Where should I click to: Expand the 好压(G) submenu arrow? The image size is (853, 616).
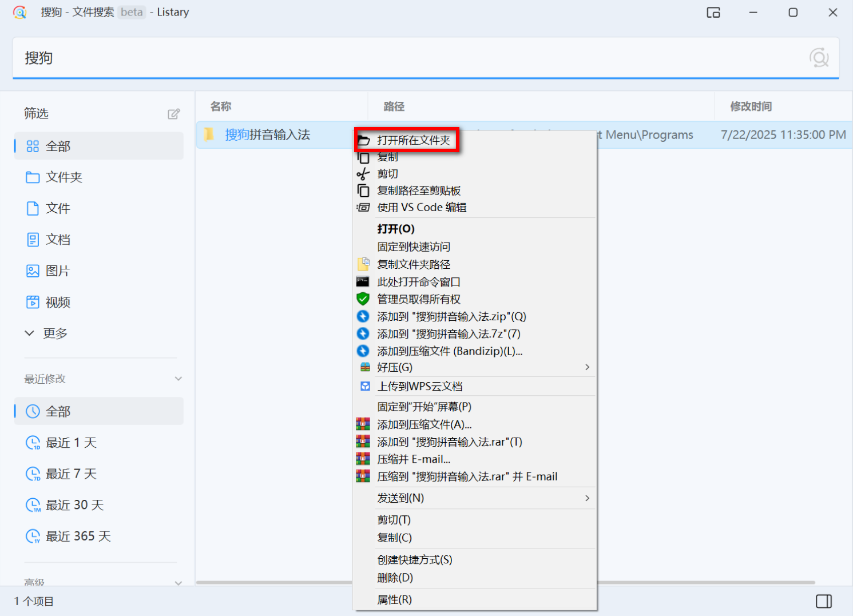click(x=588, y=367)
